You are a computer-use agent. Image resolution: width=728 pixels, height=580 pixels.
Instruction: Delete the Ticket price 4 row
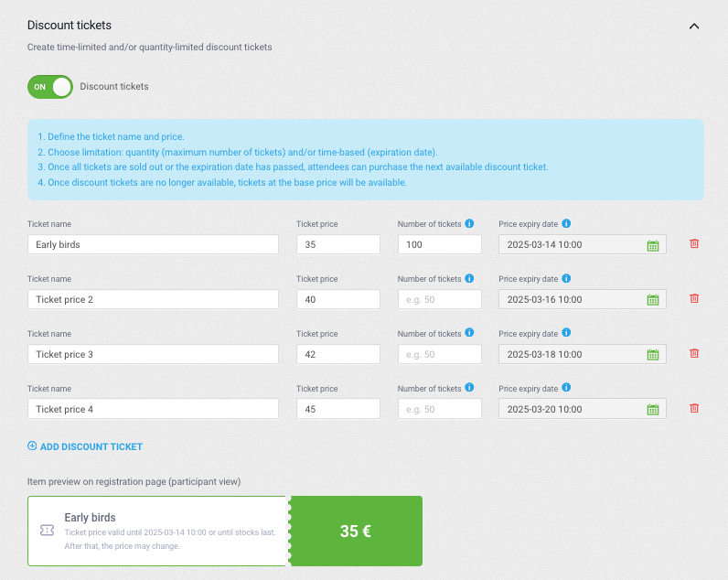pyautogui.click(x=694, y=408)
